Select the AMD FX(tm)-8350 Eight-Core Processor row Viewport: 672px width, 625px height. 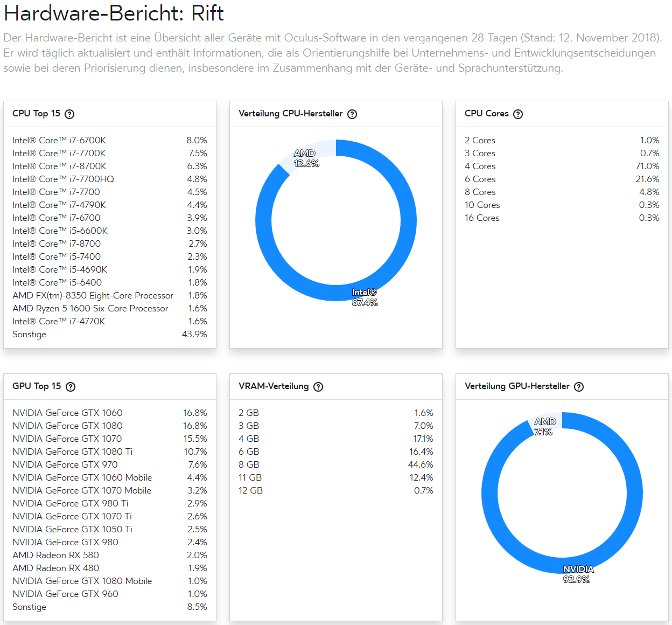(x=110, y=295)
